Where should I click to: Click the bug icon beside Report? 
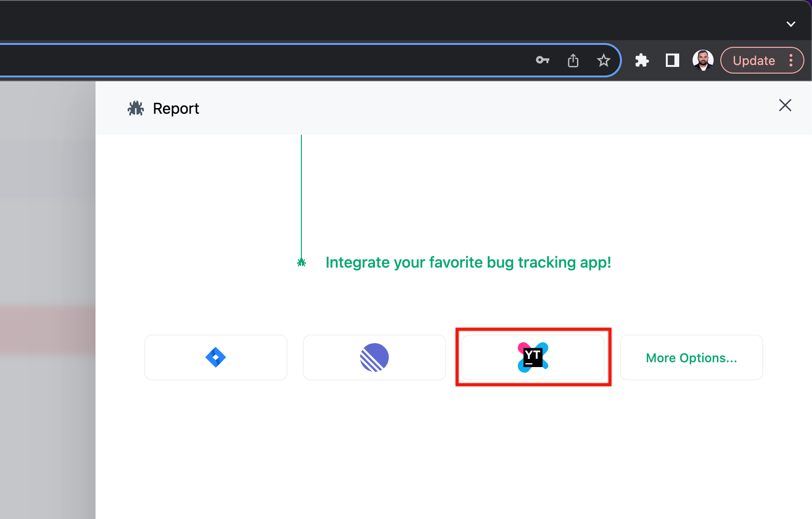(x=136, y=108)
